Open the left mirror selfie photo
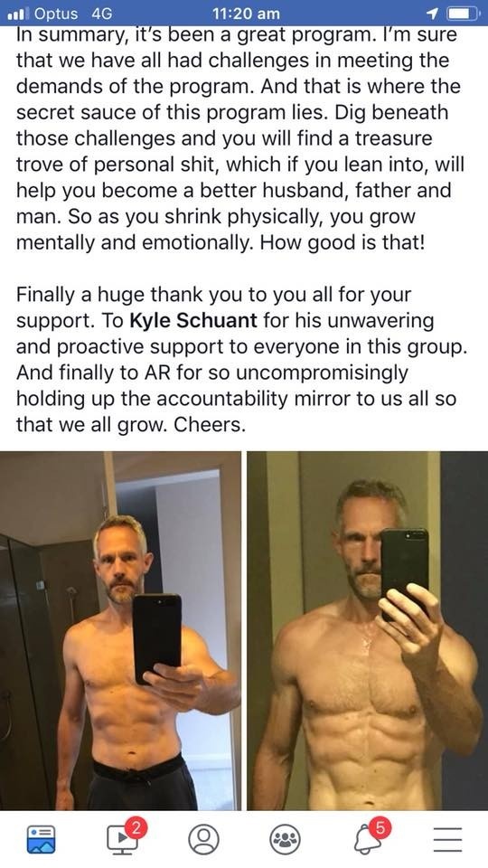This screenshot has height=868, width=488. click(x=120, y=630)
